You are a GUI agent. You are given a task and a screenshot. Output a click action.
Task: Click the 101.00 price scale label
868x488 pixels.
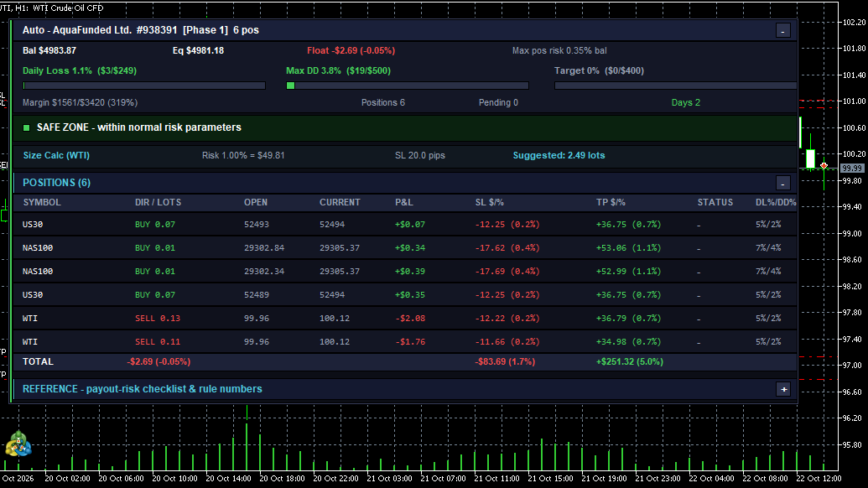pyautogui.click(x=854, y=101)
